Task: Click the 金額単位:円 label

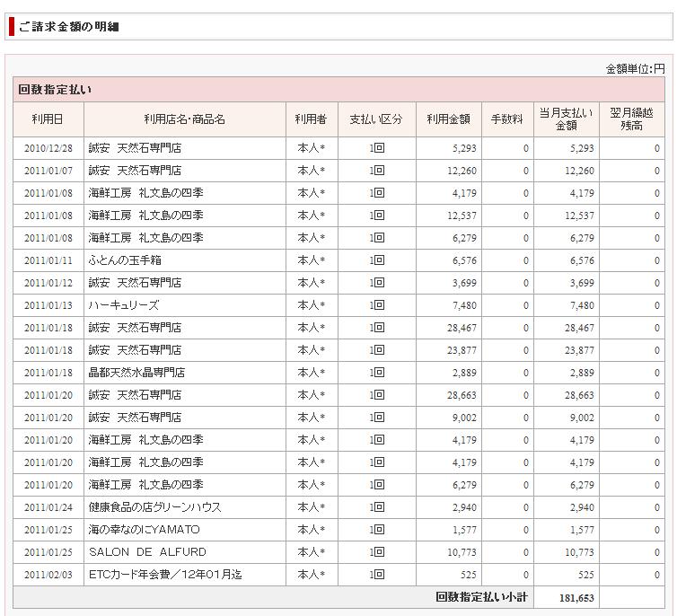Action: [x=635, y=68]
